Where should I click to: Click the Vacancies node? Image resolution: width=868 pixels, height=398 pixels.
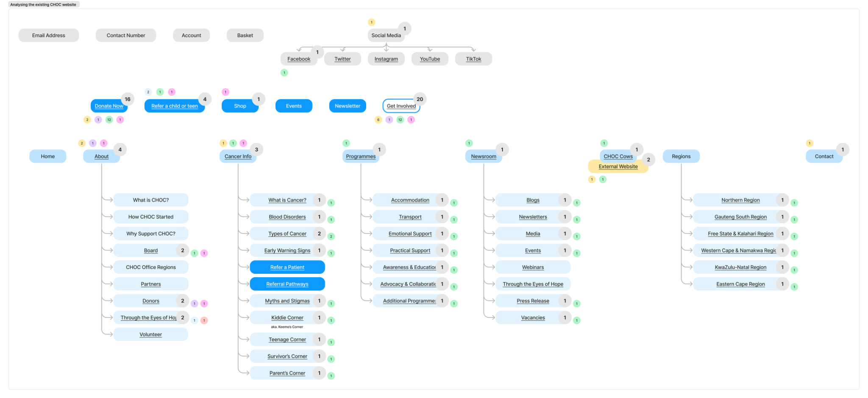click(533, 318)
